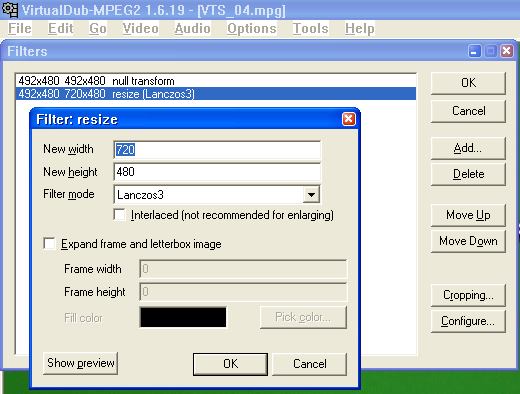Viewport: 520px width, 394px height.
Task: Select the null transform filter row
Action: (216, 81)
